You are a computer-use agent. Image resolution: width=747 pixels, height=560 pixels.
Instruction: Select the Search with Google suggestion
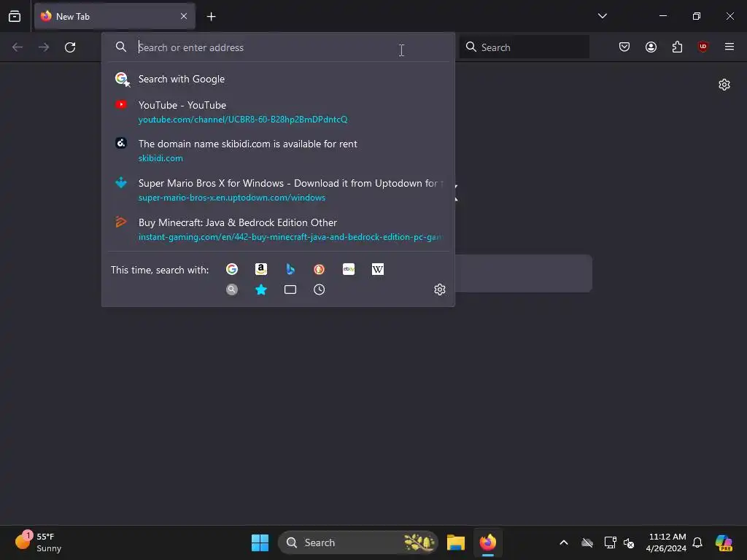278,79
